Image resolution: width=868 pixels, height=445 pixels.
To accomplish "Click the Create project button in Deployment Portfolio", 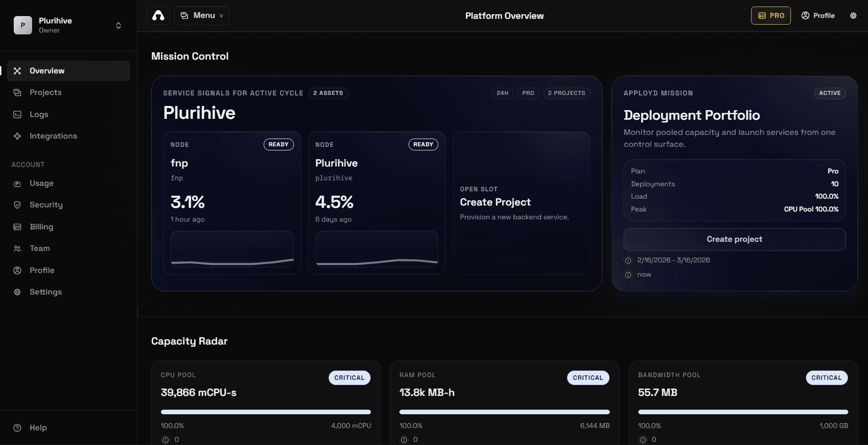I will [734, 239].
